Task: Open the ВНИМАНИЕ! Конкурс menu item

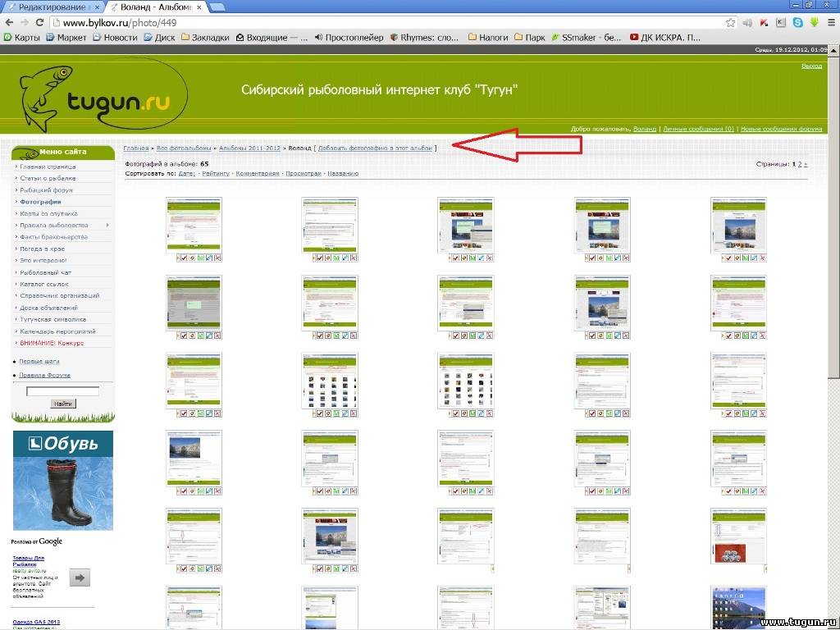Action: tap(52, 343)
